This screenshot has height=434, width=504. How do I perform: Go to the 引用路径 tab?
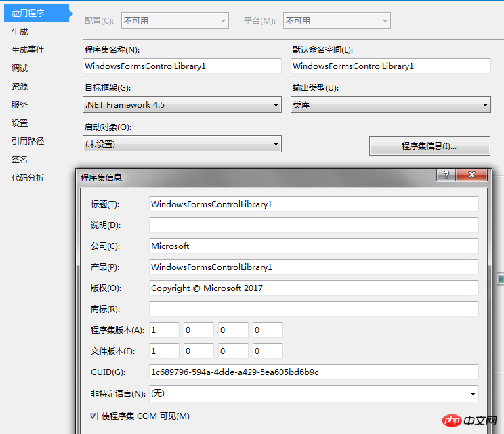click(28, 142)
